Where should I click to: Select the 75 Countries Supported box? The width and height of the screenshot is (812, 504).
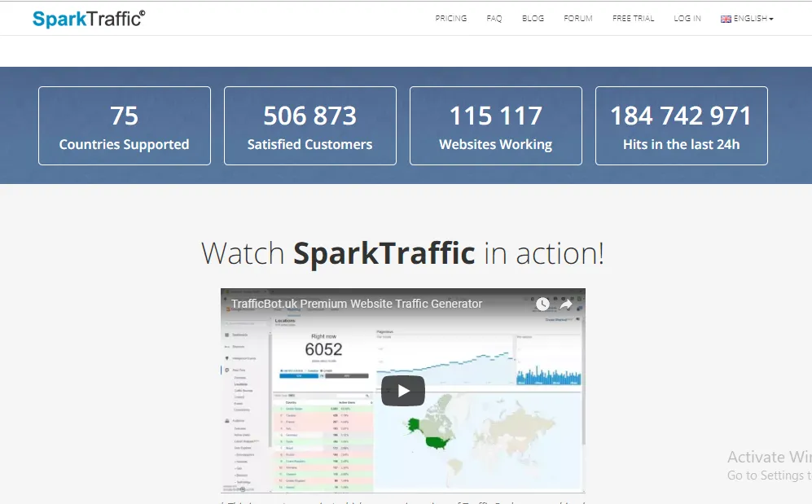[125, 125]
